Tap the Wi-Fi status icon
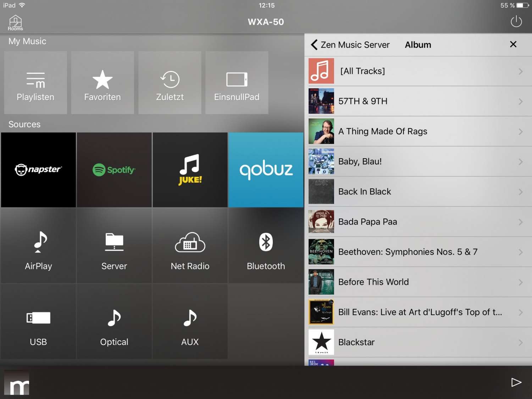The image size is (532, 399). coord(22,5)
